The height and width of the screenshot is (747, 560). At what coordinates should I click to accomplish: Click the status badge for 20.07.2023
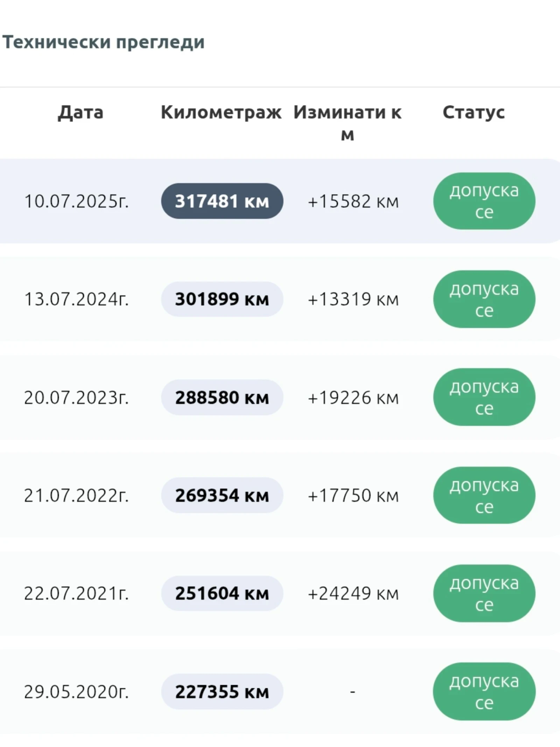point(484,397)
